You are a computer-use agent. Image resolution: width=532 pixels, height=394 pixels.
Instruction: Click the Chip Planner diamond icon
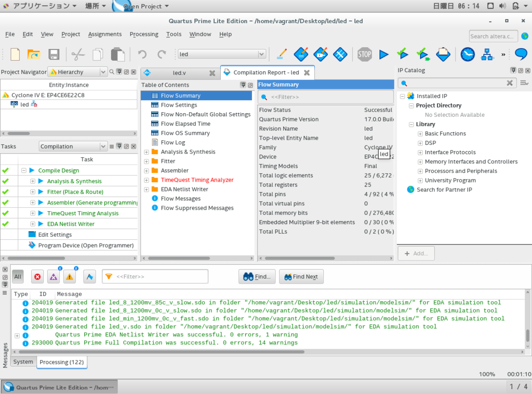pyautogui.click(x=340, y=55)
